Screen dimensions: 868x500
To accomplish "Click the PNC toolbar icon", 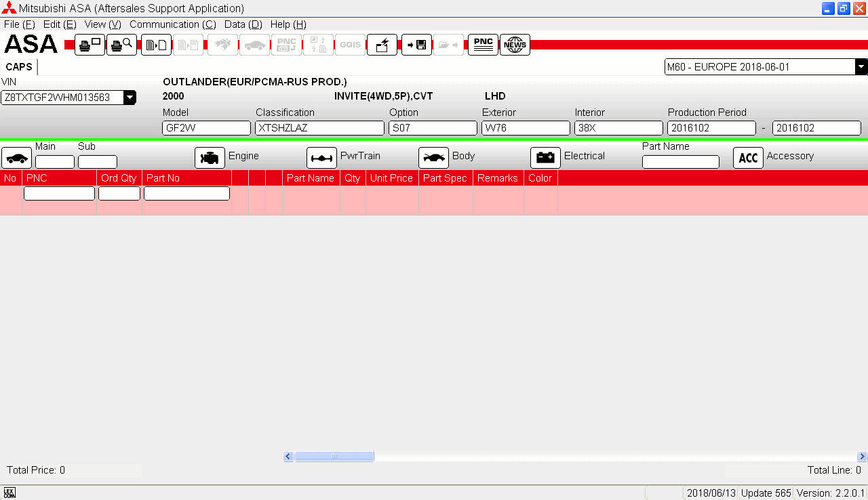I will click(483, 45).
